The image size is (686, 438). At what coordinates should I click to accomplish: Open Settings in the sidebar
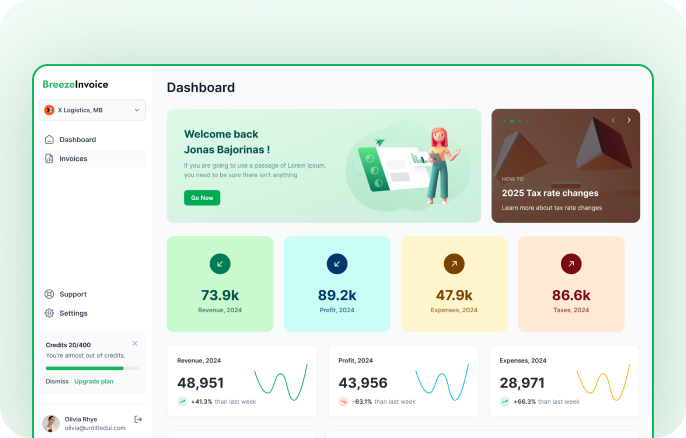(92, 313)
